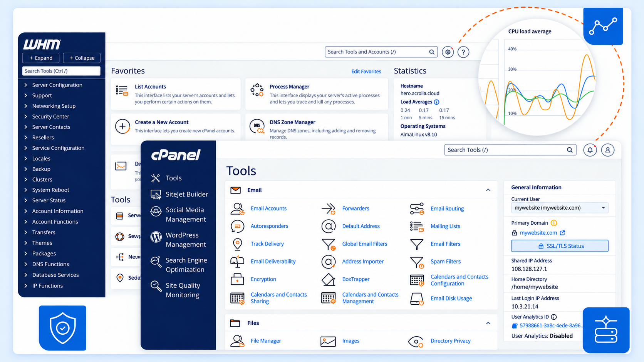The image size is (644, 362).
Task: Open SiteJet Builder in cPanel sidebar
Action: (179, 195)
